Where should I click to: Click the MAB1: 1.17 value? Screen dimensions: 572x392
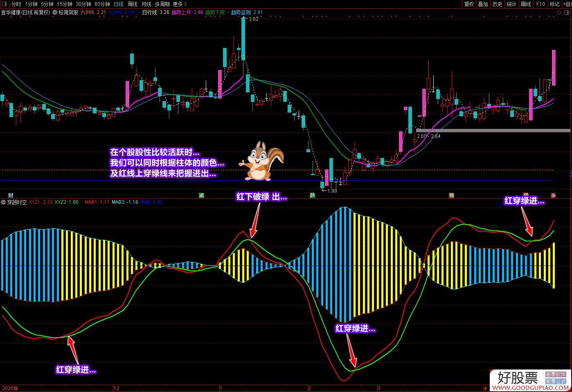coord(97,202)
